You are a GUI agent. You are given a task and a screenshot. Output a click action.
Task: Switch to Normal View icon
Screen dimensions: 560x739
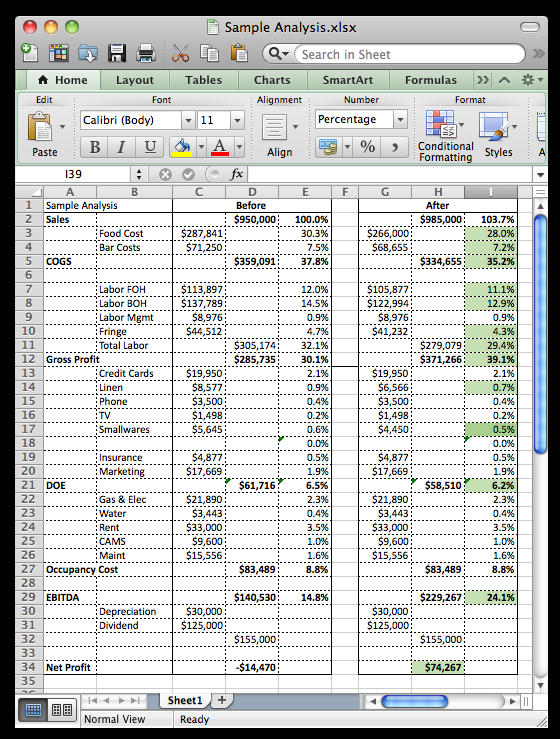click(33, 710)
